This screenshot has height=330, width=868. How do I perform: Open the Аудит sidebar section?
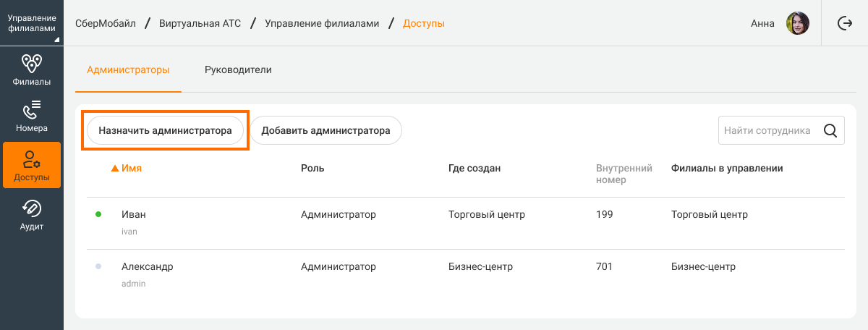(x=31, y=209)
